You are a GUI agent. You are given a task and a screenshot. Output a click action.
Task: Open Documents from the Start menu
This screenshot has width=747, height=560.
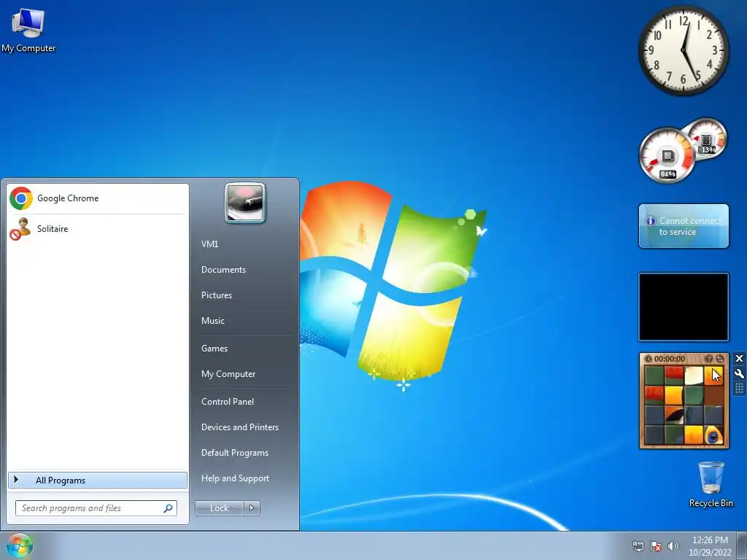coord(223,270)
